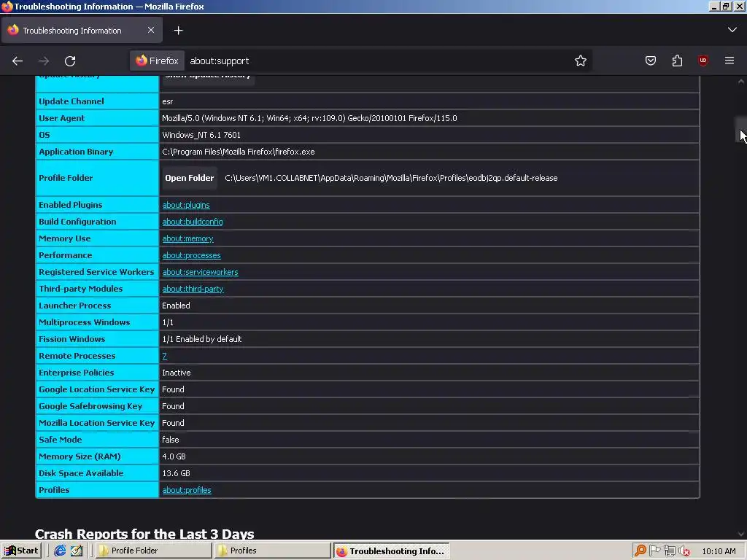Click the '13.6 GB' disk space value
This screenshot has height=560, width=747.
[x=176, y=473]
